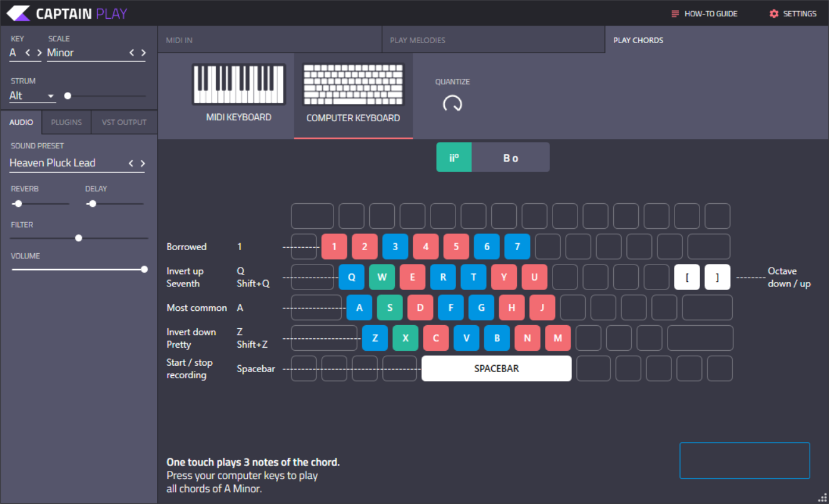829x504 pixels.
Task: Select previous key with left arrow
Action: click(28, 53)
